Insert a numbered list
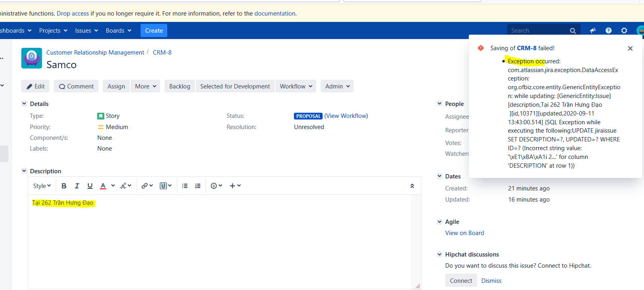The image size is (644, 290). click(x=198, y=186)
